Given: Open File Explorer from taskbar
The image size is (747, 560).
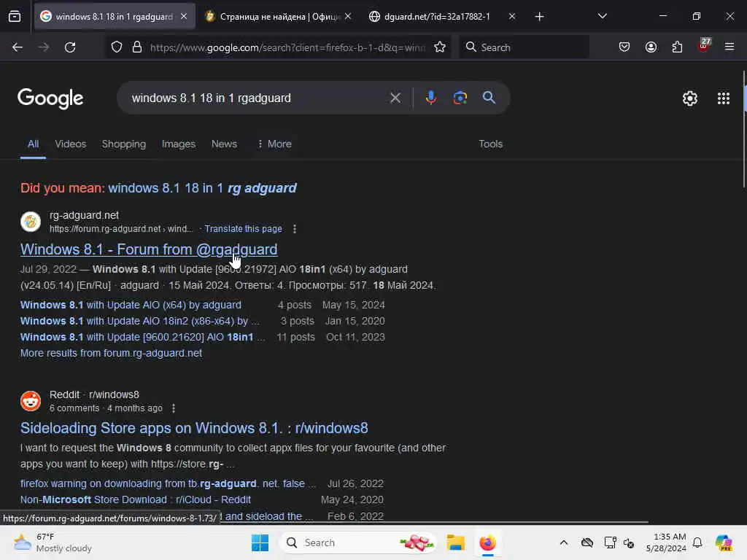Looking at the screenshot, I should [x=455, y=542].
